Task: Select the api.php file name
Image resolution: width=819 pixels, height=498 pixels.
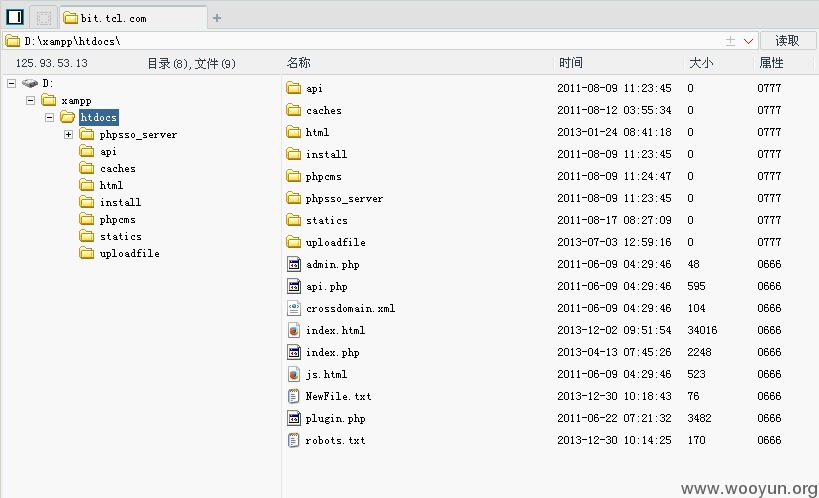Action: pos(326,286)
